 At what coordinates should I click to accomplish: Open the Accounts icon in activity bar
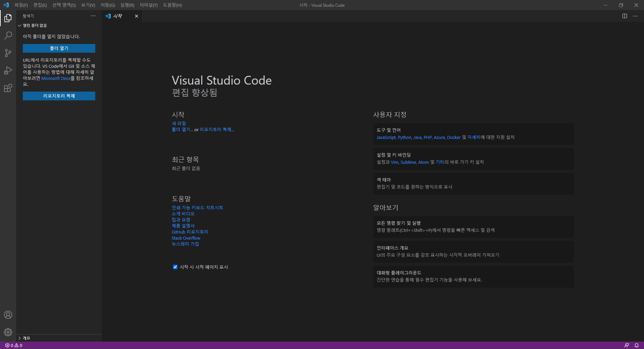(8, 315)
